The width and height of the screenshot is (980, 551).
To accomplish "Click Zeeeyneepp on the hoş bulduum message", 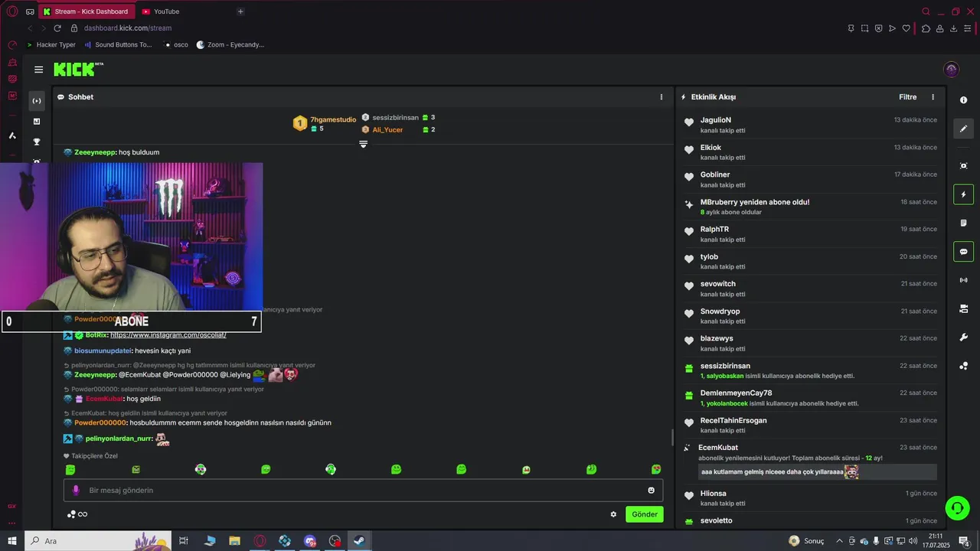I will (x=95, y=152).
